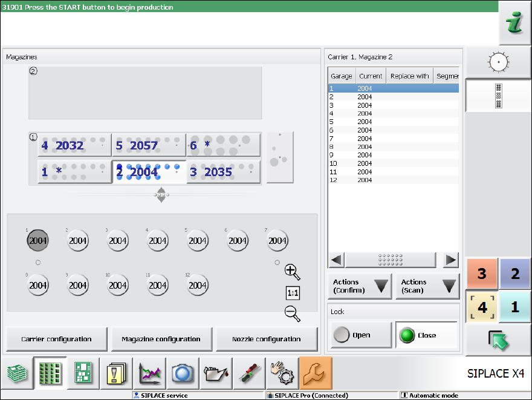The width and height of the screenshot is (532, 400).
Task: Open the camera view icon in bottom toolbar
Action: click(182, 372)
